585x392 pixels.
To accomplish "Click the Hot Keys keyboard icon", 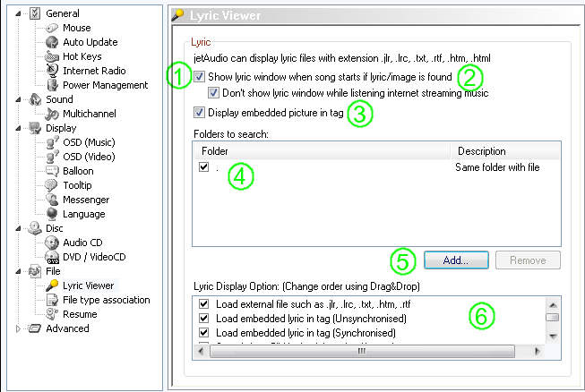I will click(x=52, y=56).
